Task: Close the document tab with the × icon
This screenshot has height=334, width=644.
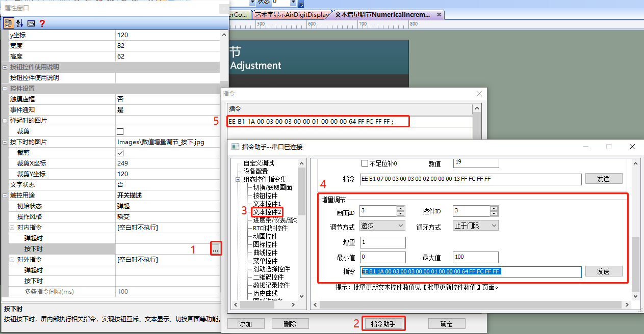Action: (439, 15)
